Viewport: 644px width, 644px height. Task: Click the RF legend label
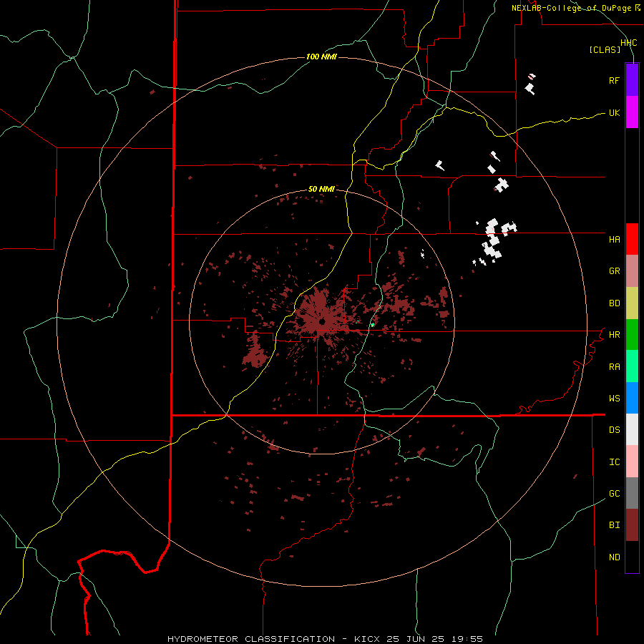(x=614, y=80)
